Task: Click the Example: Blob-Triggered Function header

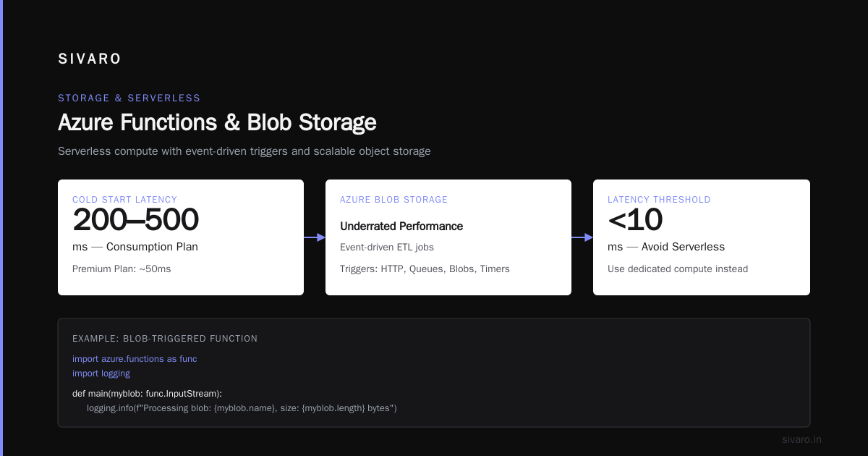Action: pyautogui.click(x=165, y=339)
